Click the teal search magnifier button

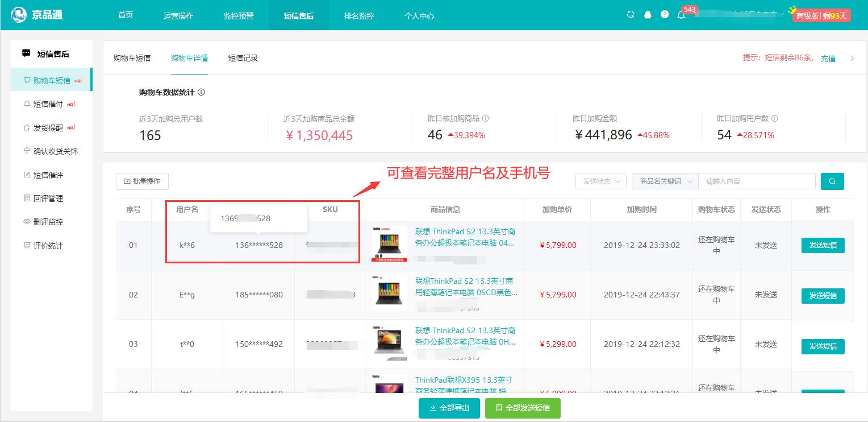pyautogui.click(x=832, y=181)
